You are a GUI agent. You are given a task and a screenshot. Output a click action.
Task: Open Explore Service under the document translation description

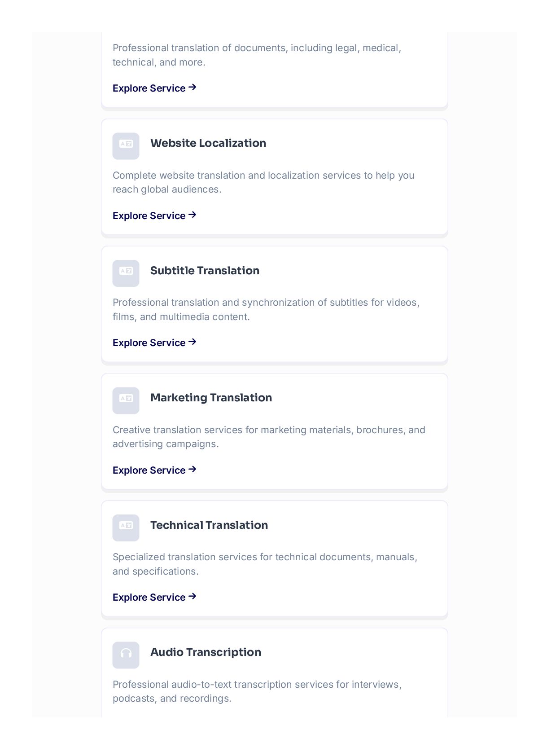click(x=154, y=88)
